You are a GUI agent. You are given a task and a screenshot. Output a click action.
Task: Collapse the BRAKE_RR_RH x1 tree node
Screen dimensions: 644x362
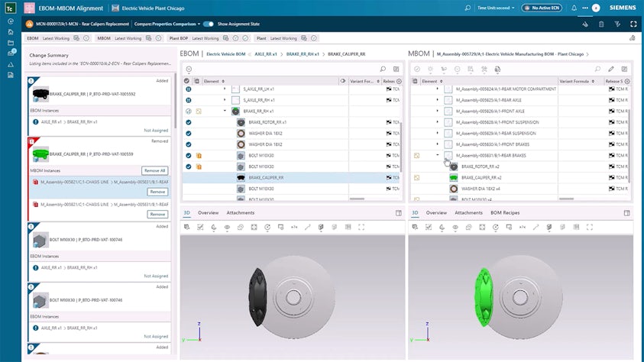point(225,111)
